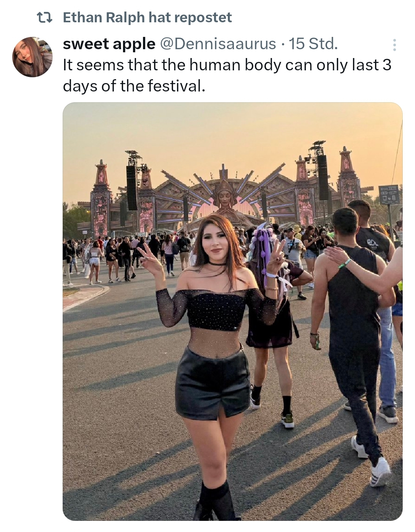This screenshot has width=415, height=532.
Task: Open sweet apple's profile avatar
Action: point(32,57)
